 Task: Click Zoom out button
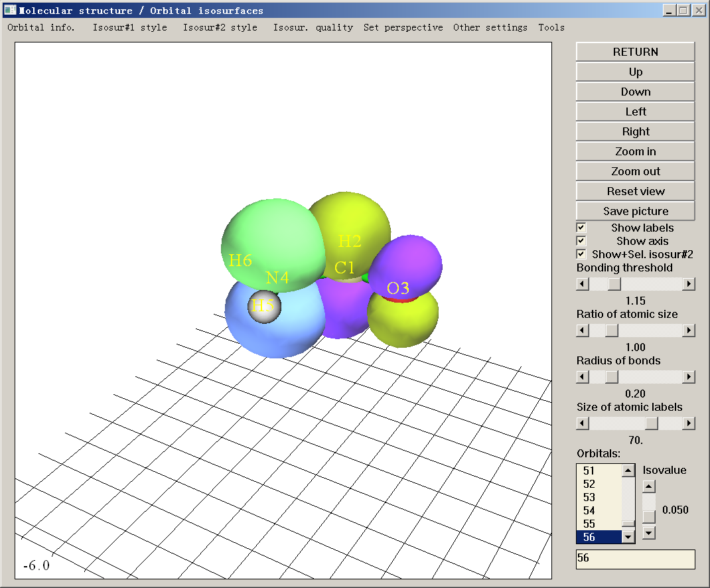(x=635, y=171)
